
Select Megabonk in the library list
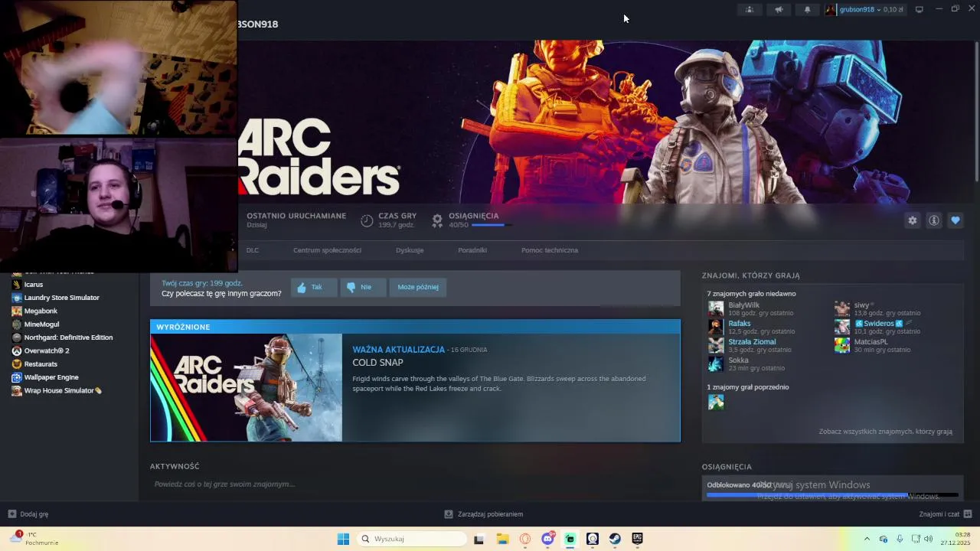point(41,311)
